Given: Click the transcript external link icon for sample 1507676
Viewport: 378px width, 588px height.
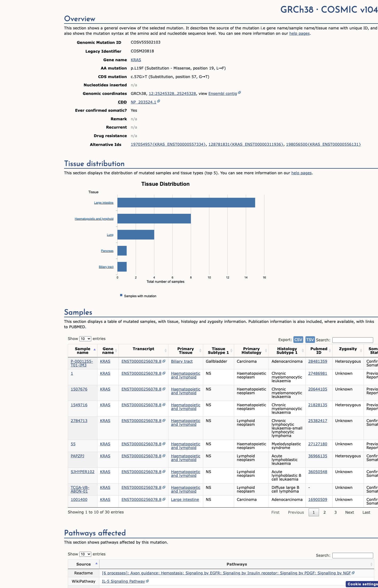Looking at the screenshot, I should coord(164,389).
